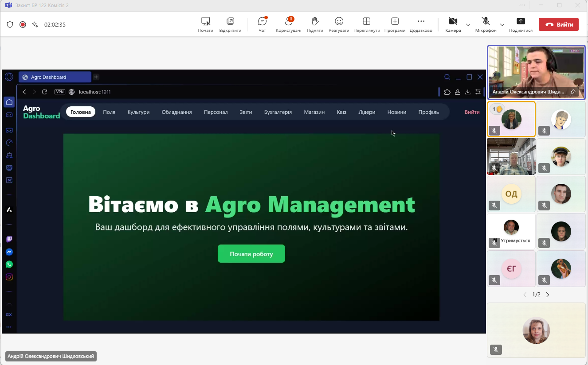Open Twitch from the browser sidebar
Image resolution: width=588 pixels, height=365 pixels.
click(x=9, y=239)
